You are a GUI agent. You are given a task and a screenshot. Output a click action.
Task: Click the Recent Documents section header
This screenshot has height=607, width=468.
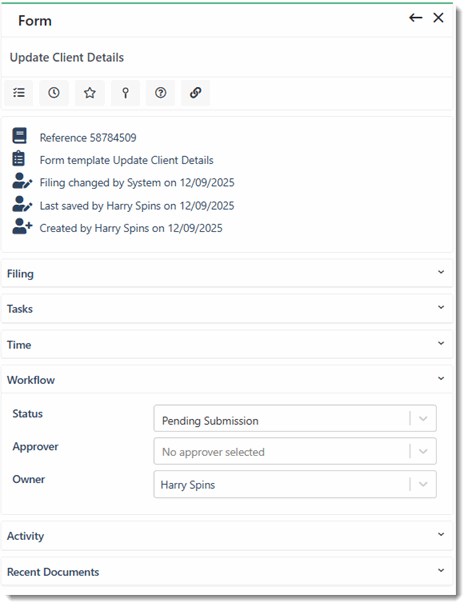coord(227,572)
